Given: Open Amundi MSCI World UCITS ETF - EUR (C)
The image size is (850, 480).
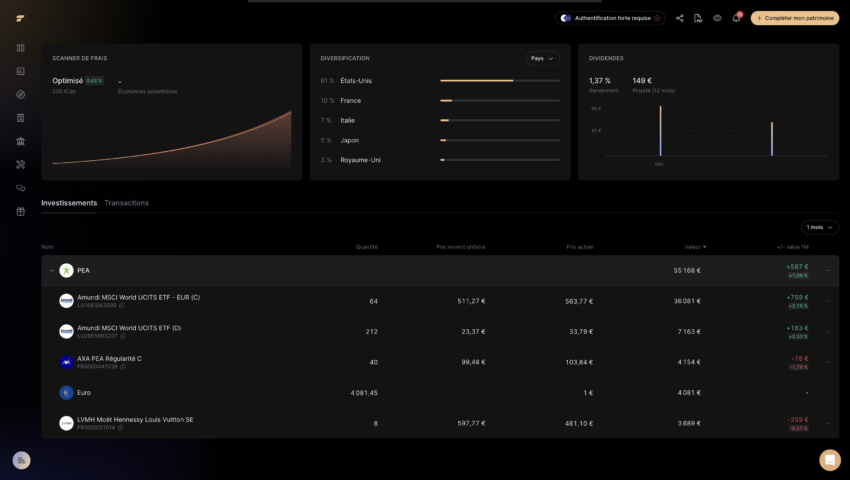Looking at the screenshot, I should [x=138, y=297].
